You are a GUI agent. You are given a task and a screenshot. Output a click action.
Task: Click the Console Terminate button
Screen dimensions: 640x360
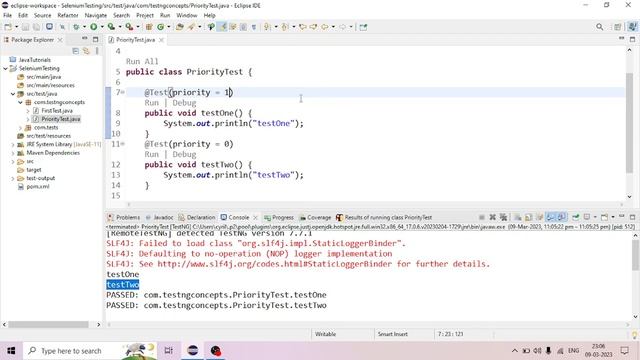point(482,217)
